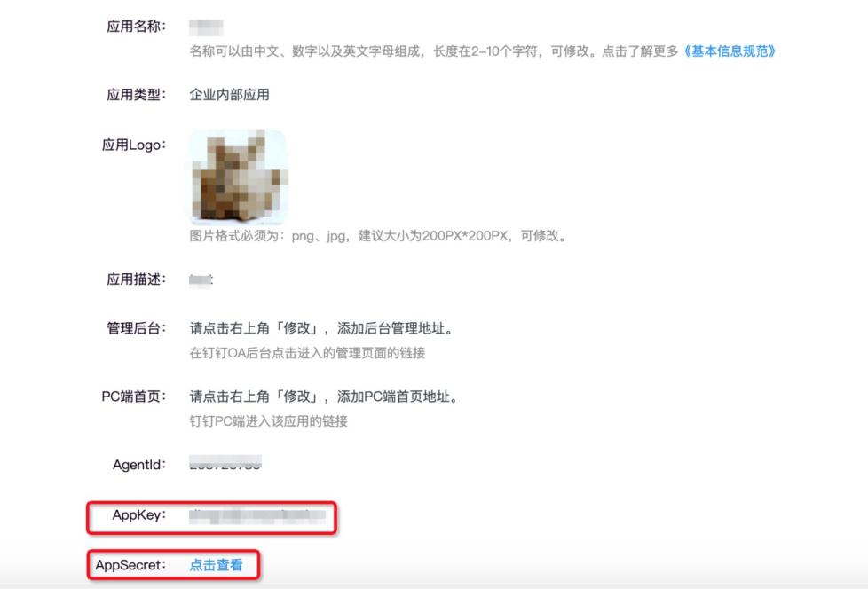Click the PC端首页 field label
Screen dimensions: 868x589
click(133, 397)
